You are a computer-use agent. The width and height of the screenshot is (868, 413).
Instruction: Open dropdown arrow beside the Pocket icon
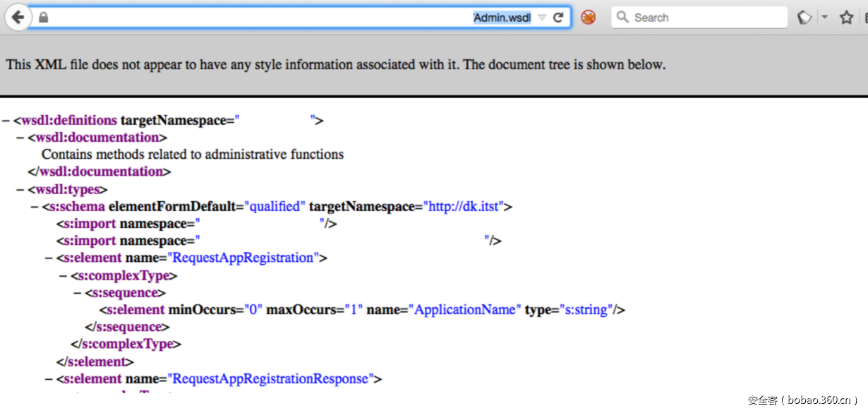[x=824, y=18]
